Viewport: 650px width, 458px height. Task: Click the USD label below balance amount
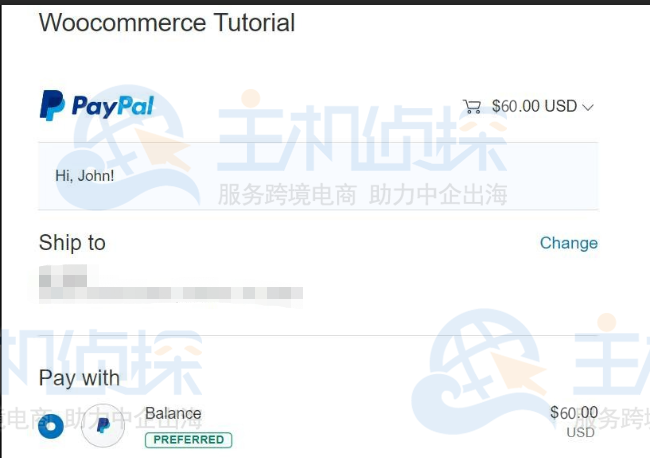(580, 432)
